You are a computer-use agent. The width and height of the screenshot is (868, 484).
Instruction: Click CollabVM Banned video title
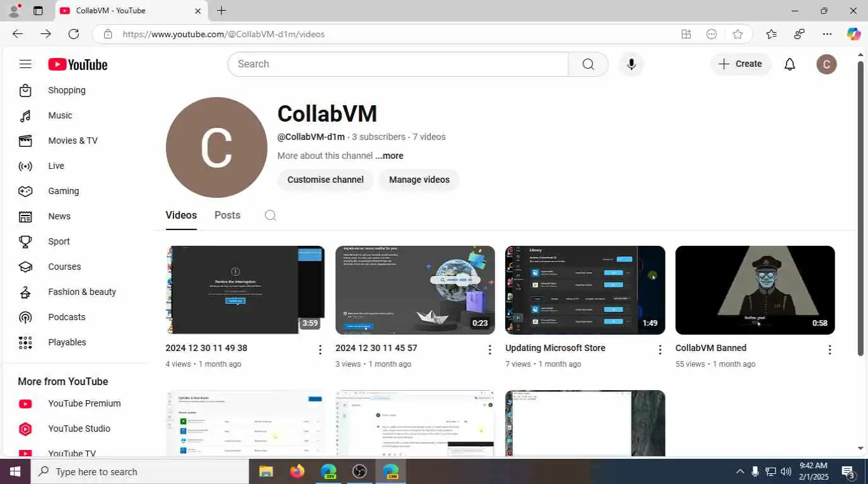[711, 348]
